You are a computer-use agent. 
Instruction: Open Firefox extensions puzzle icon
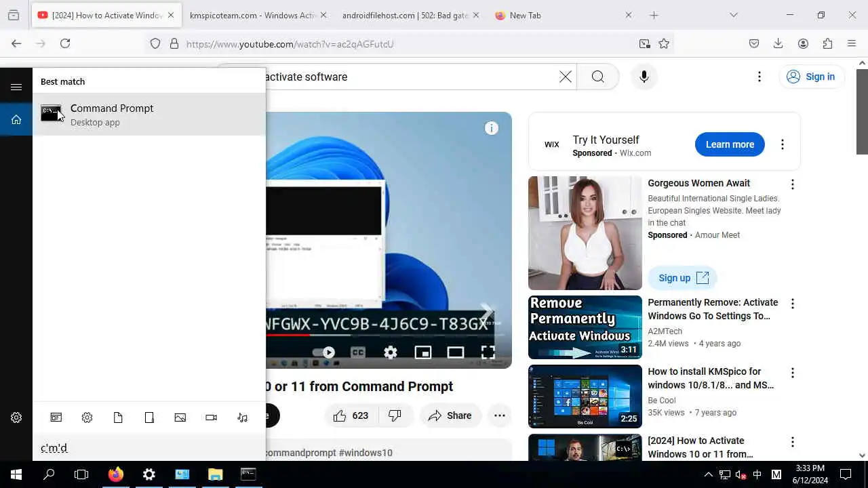pyautogui.click(x=827, y=43)
